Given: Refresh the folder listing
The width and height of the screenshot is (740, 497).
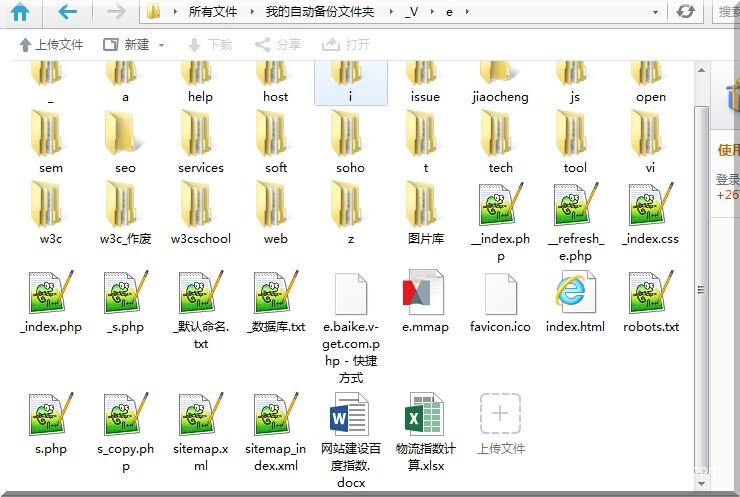Looking at the screenshot, I should pyautogui.click(x=685, y=11).
